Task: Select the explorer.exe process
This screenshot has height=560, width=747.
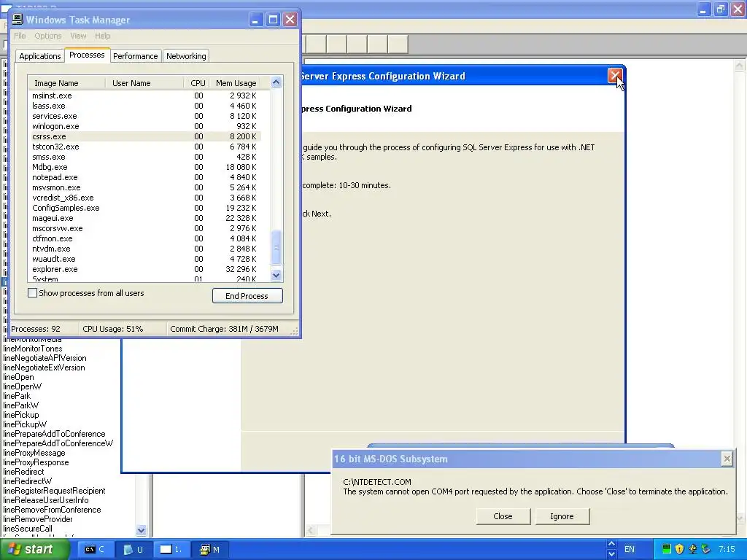Action: (x=144, y=269)
